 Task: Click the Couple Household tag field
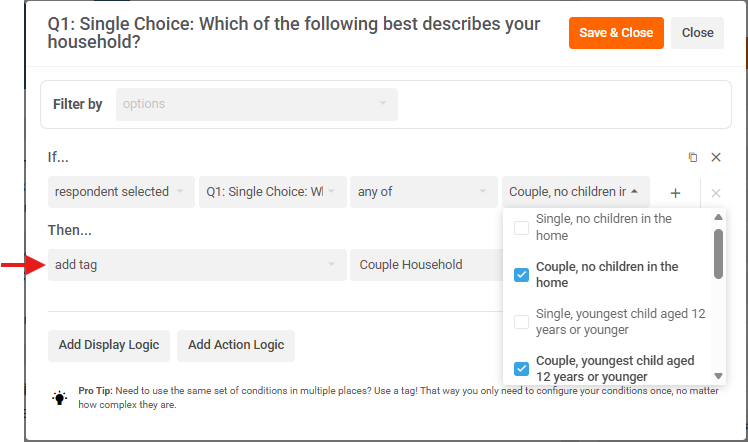tap(425, 265)
